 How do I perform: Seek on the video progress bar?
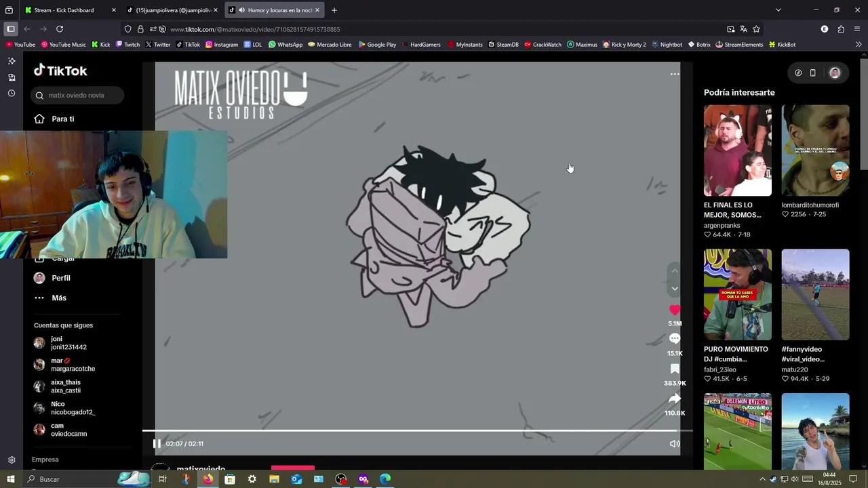coord(417,430)
